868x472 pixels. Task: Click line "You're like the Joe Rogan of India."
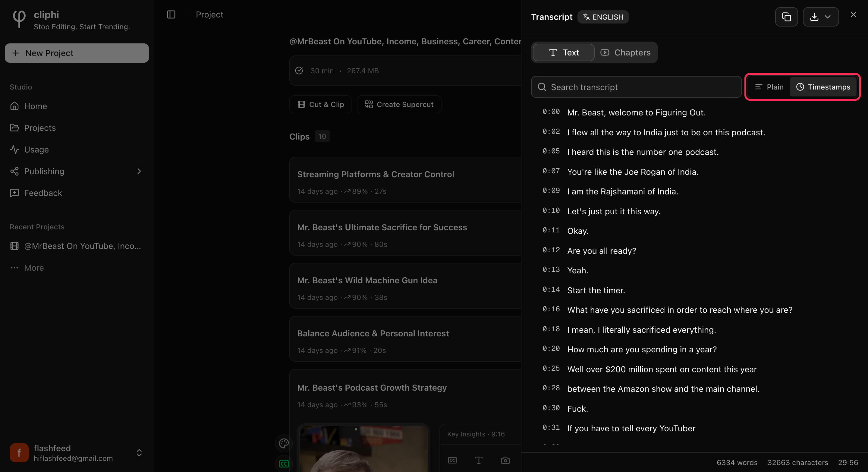[633, 172]
